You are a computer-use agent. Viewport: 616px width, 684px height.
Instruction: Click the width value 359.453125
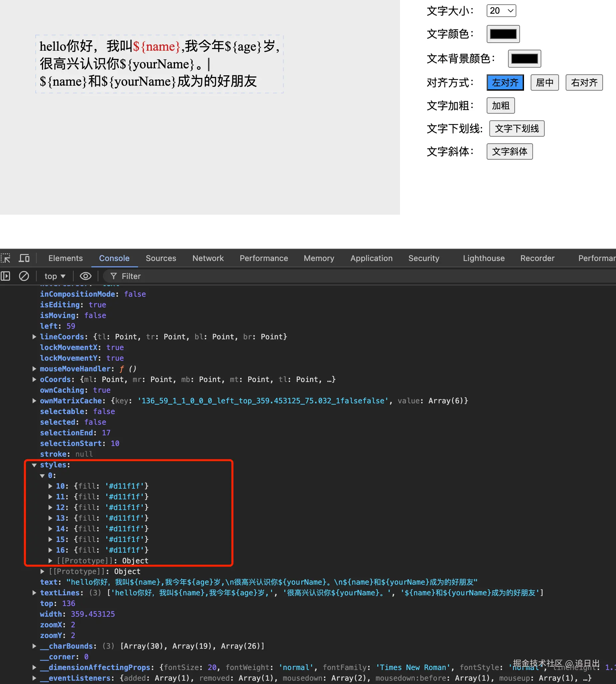(x=93, y=614)
